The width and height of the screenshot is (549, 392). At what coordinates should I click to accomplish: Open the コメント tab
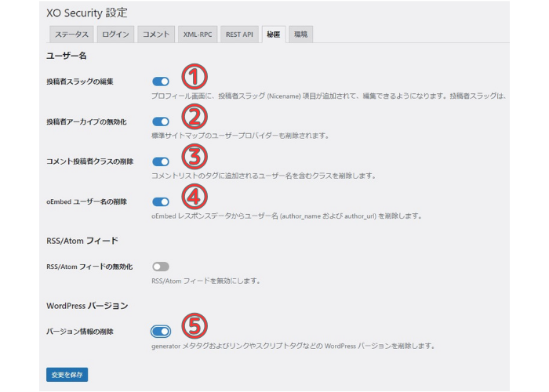click(x=156, y=34)
